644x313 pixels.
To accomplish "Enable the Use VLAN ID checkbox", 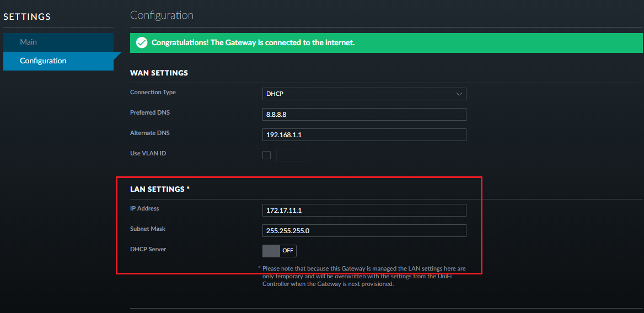I will coord(267,155).
